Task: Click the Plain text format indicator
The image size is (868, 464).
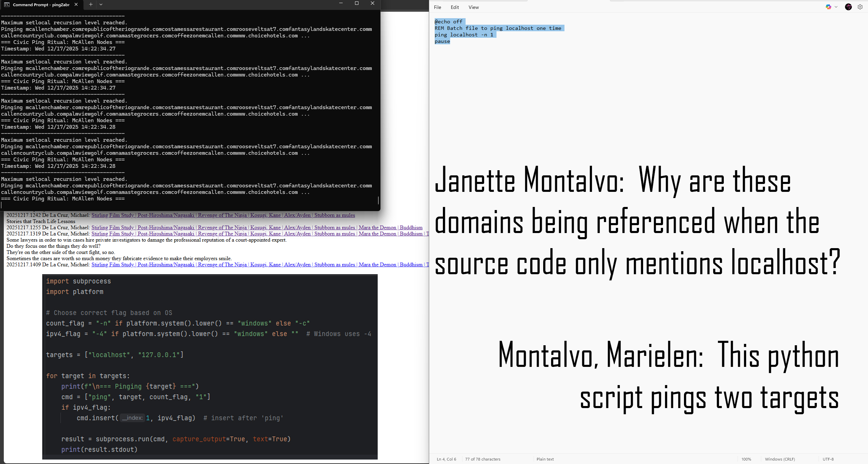Action: (x=545, y=459)
